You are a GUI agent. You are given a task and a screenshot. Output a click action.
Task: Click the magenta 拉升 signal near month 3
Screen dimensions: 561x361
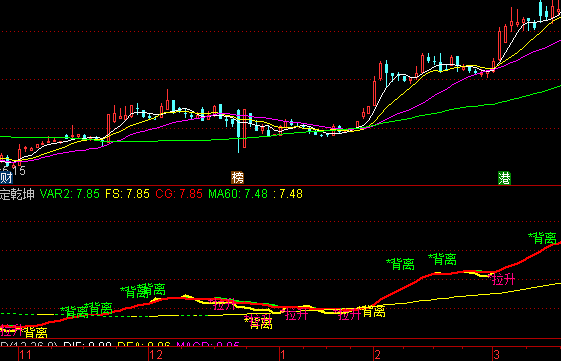tap(503, 279)
